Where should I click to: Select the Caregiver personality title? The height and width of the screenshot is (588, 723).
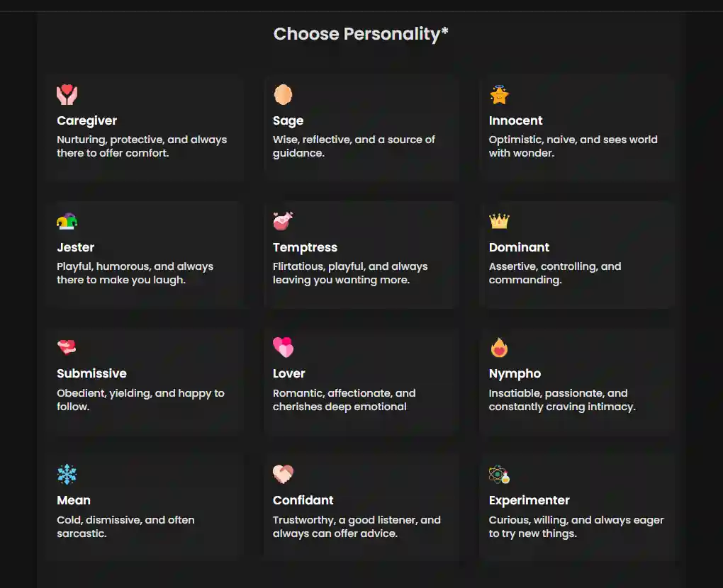(87, 120)
